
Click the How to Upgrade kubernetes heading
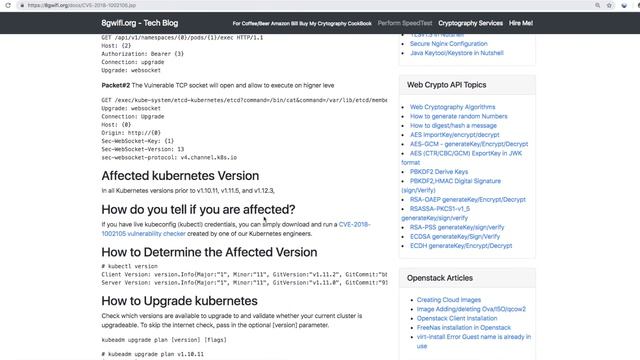pos(179,301)
